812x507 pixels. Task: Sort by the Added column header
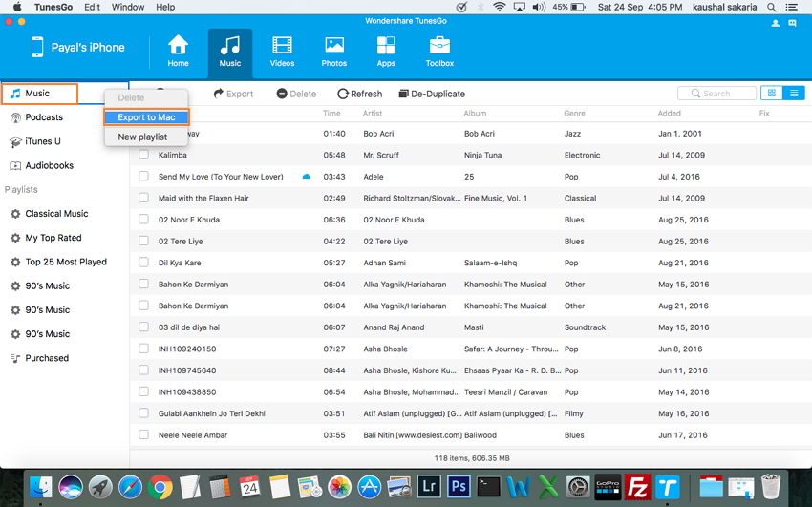(669, 114)
